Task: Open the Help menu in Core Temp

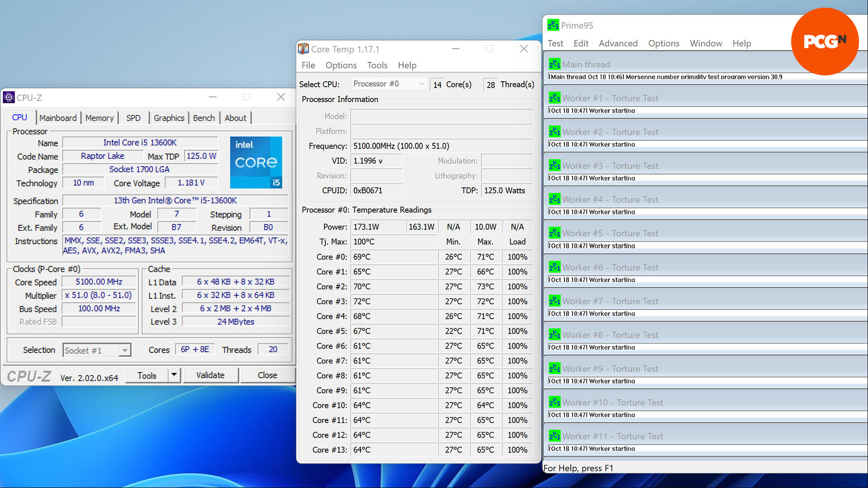Action: 407,65
